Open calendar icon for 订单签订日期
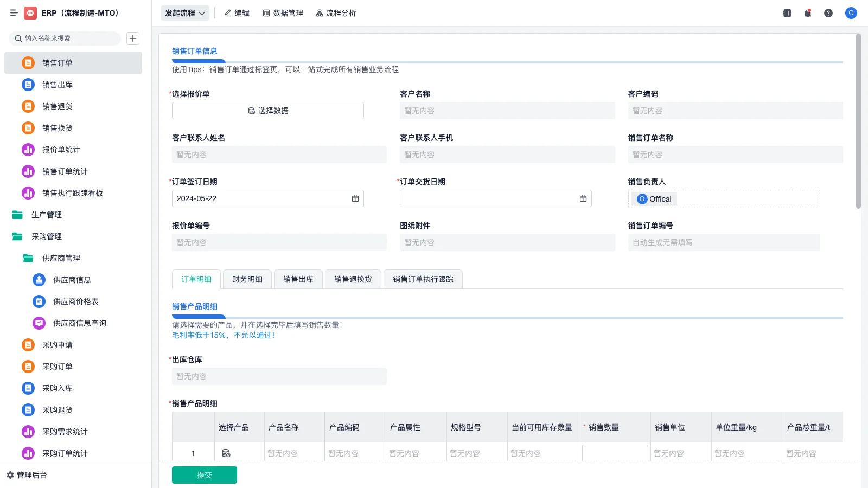This screenshot has height=488, width=868. [x=355, y=198]
